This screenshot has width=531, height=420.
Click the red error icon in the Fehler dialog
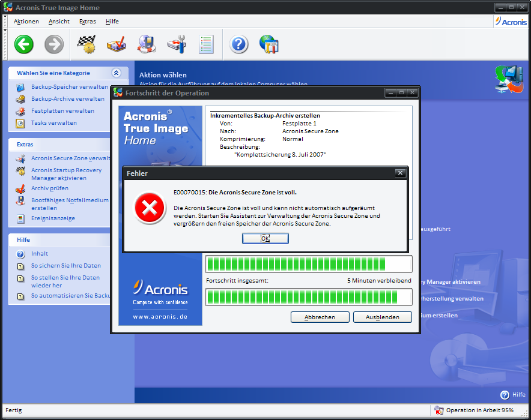click(150, 208)
